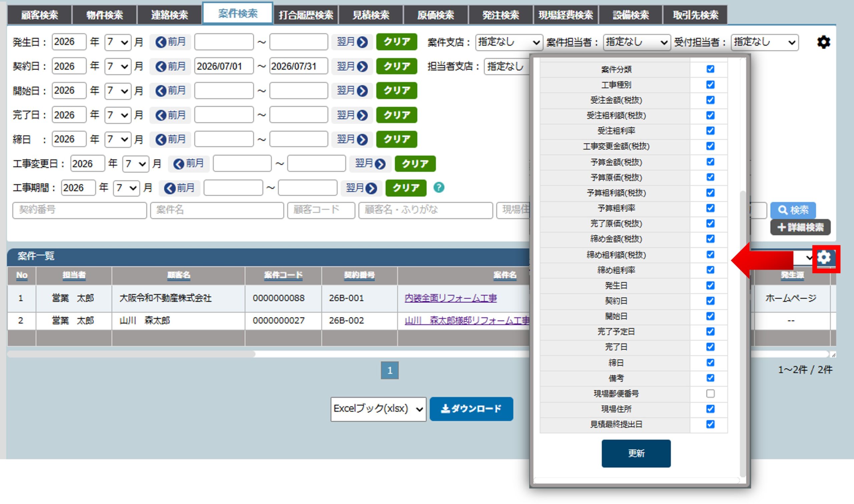Click 前月 arrow in the 完了日 row

[x=170, y=115]
